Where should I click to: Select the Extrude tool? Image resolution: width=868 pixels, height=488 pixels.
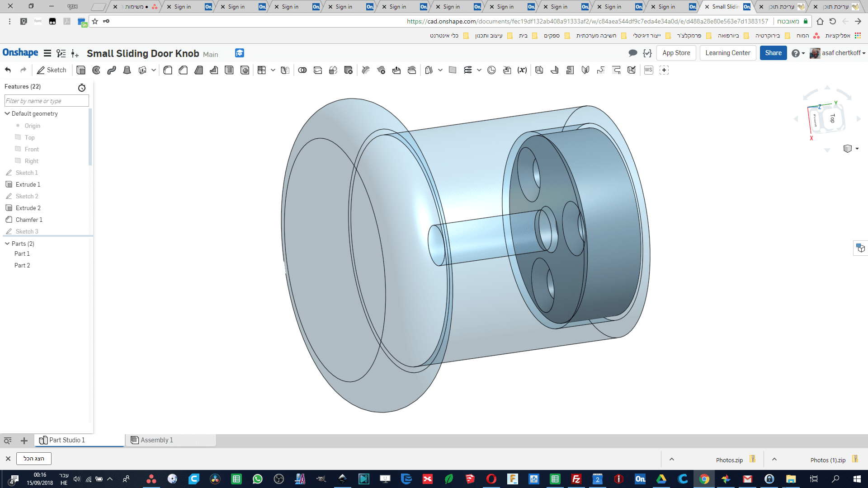click(x=81, y=70)
